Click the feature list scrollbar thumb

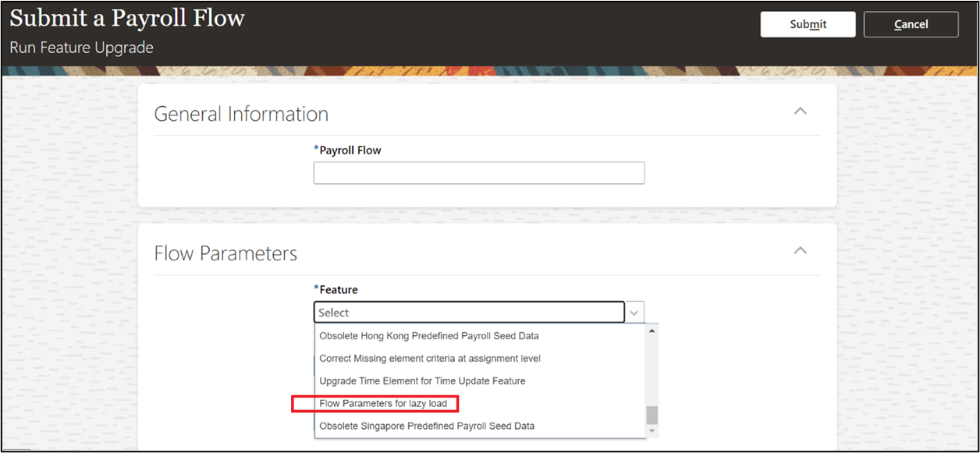coord(652,415)
